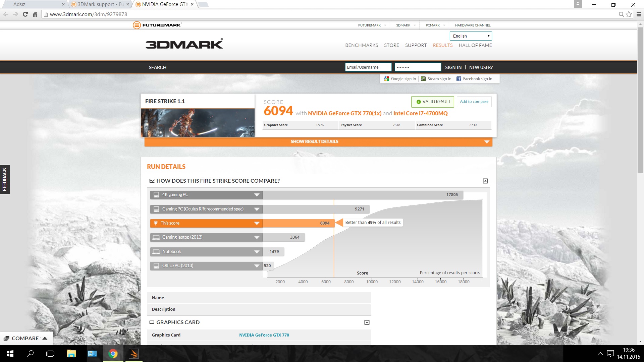Click Add to compare button
Screen dimensions: 644x362
[x=474, y=102]
